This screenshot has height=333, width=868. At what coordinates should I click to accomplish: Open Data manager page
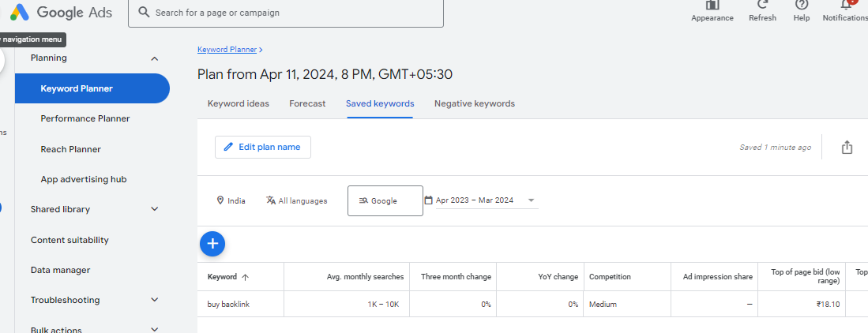pos(60,270)
